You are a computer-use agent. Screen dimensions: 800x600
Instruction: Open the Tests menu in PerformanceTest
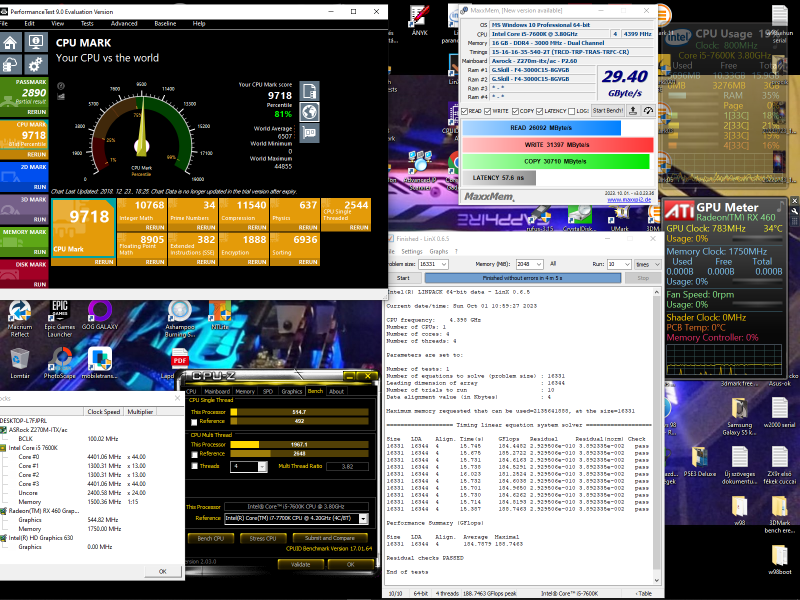click(87, 23)
